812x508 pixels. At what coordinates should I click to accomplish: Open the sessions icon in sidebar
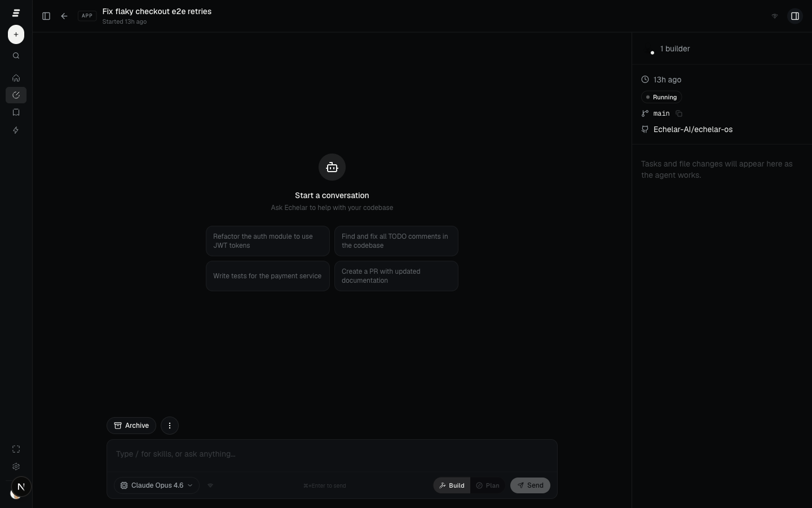click(x=16, y=95)
